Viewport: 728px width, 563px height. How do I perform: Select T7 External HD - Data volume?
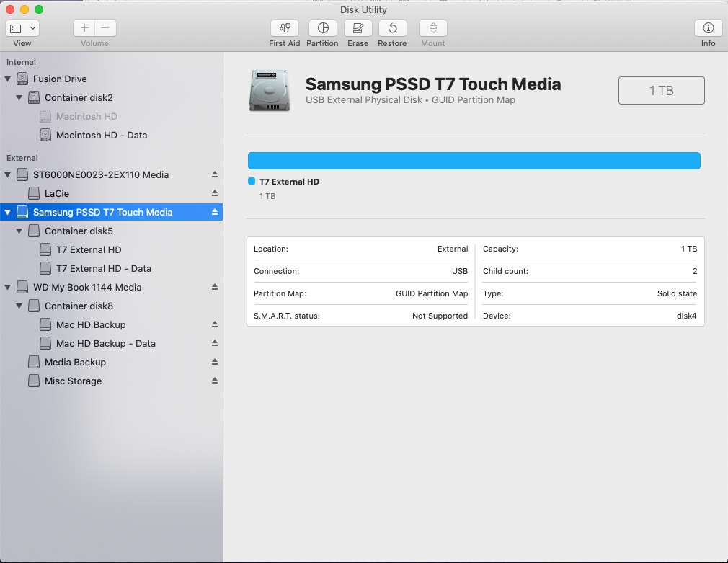[112, 268]
